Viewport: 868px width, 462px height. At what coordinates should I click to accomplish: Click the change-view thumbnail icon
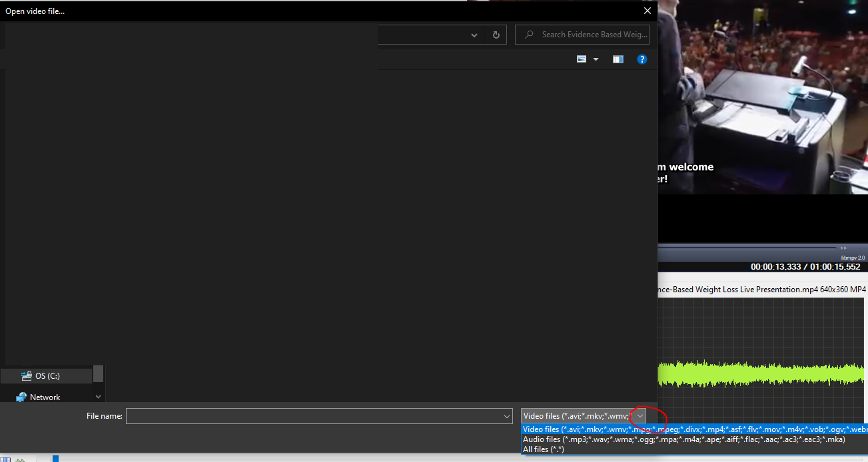point(581,59)
